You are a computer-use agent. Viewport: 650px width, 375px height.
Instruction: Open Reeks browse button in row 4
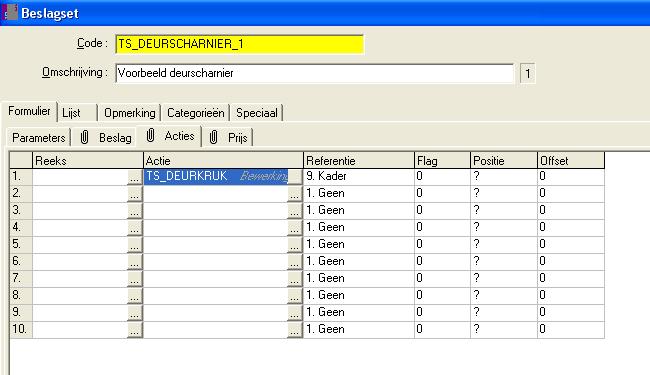134,228
